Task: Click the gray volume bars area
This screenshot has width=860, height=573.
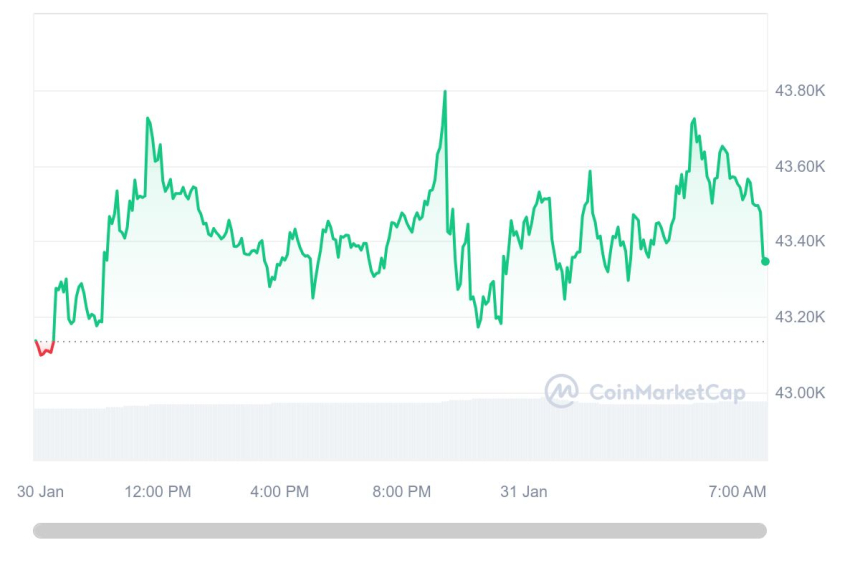Action: (x=400, y=430)
